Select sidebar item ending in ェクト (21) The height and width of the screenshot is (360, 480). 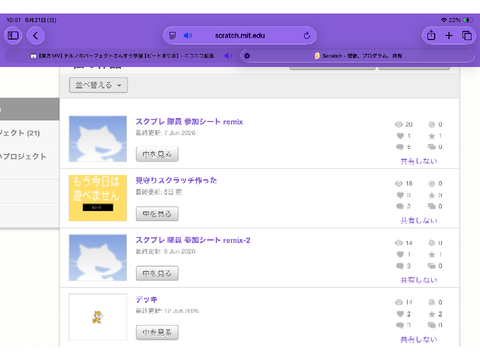20,133
